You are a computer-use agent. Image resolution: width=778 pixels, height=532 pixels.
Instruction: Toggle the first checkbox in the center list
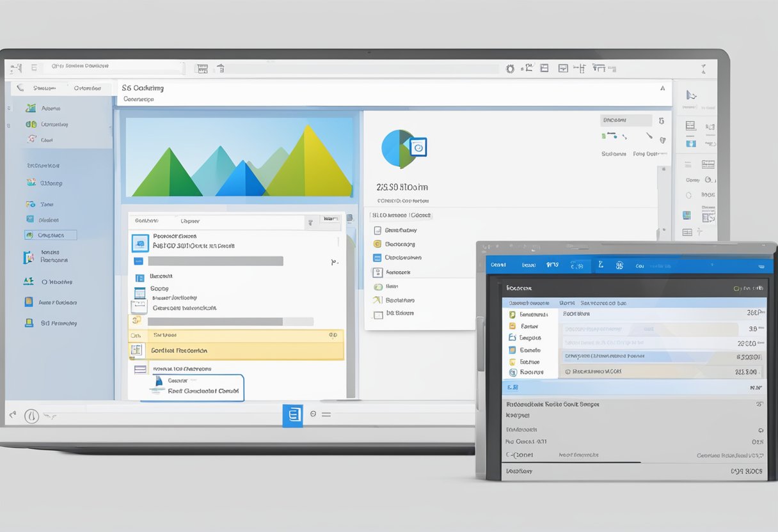[x=377, y=230]
